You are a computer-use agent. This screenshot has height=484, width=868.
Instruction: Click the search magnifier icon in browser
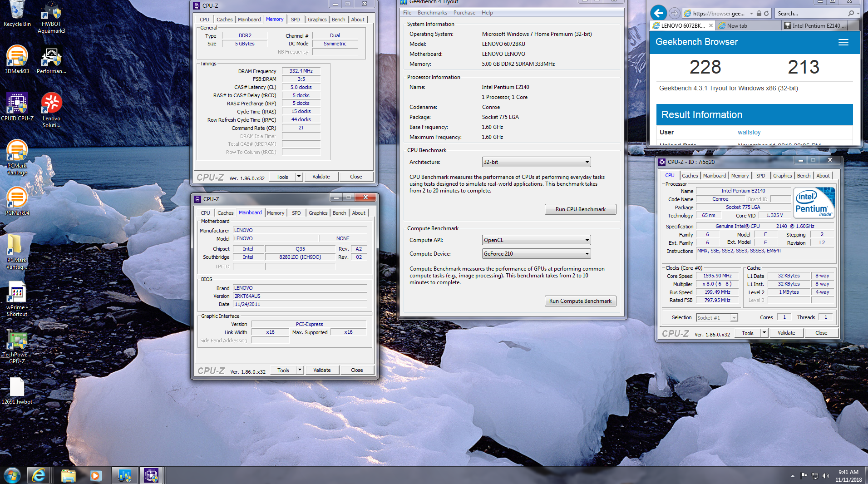pos(851,13)
